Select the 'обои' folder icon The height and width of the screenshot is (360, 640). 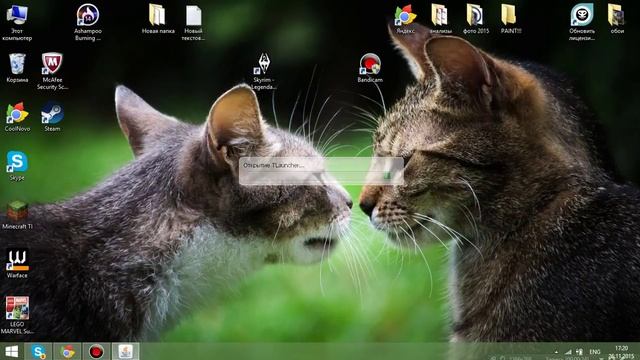point(617,19)
